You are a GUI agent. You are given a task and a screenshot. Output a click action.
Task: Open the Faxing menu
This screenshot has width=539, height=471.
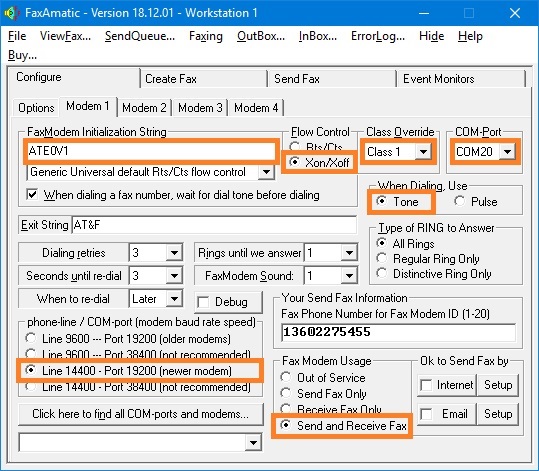tap(206, 36)
